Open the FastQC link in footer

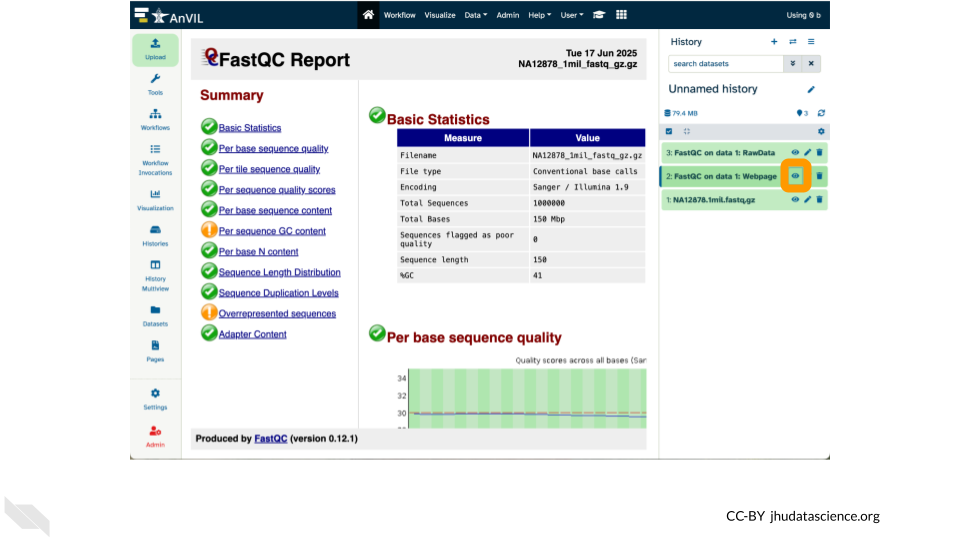point(271,438)
